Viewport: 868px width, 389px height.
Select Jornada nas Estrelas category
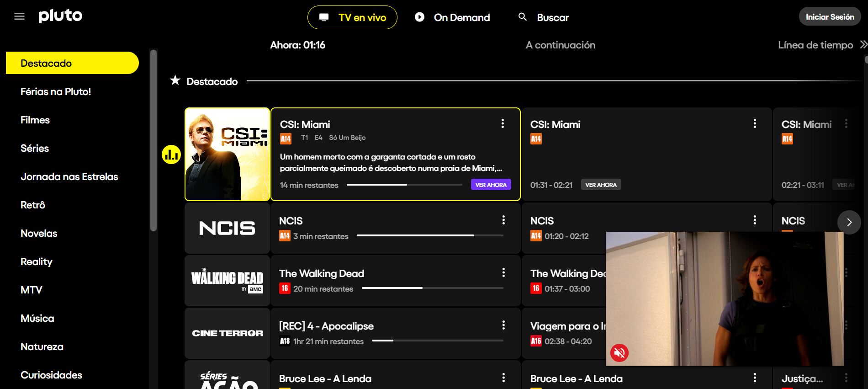(x=69, y=176)
